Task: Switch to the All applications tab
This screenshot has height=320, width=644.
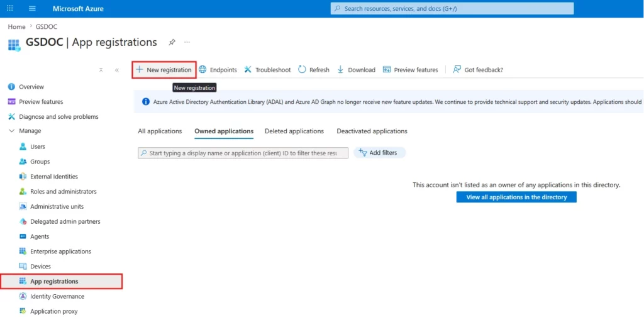Action: 160,131
